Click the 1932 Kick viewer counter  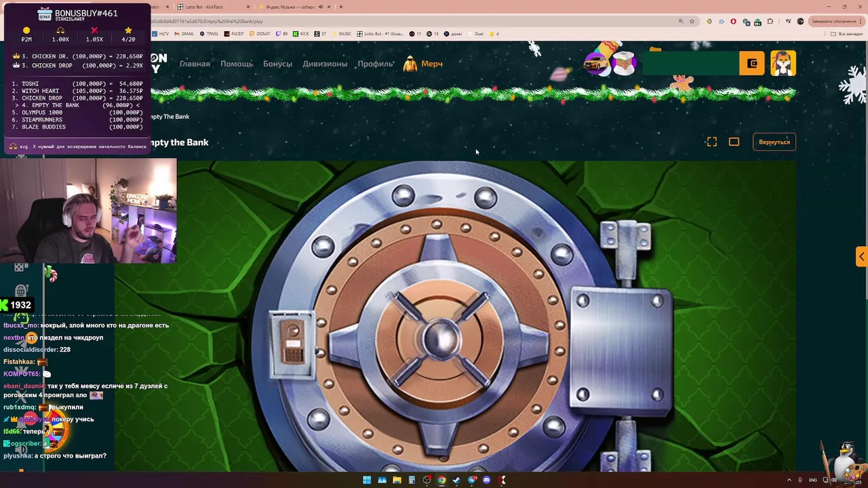pyautogui.click(x=16, y=305)
